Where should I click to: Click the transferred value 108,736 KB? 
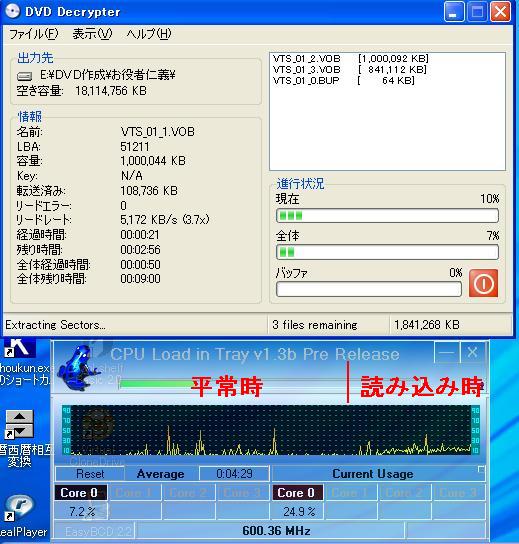click(149, 191)
